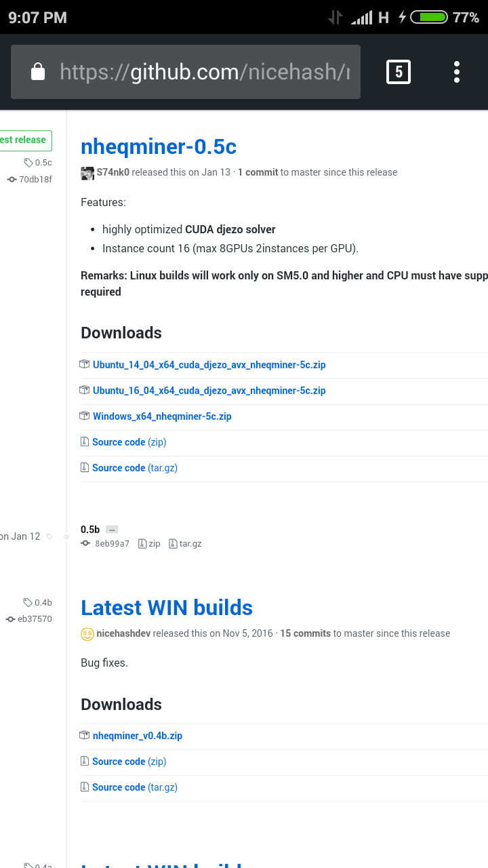Tap the lock icon in the address bar
Screen dimensions: 488x868
pos(38,71)
